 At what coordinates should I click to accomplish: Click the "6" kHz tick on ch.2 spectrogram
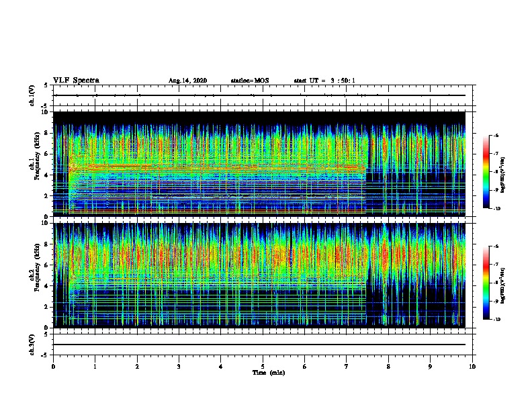click(47, 265)
